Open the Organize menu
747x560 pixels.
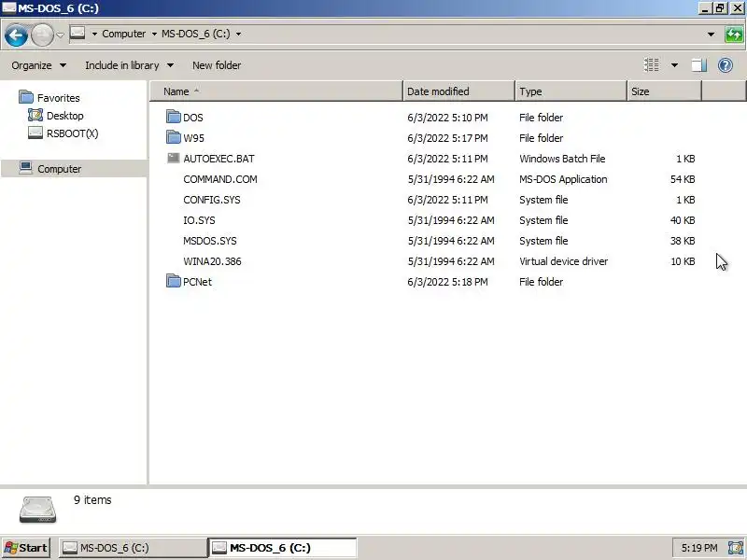click(x=38, y=65)
